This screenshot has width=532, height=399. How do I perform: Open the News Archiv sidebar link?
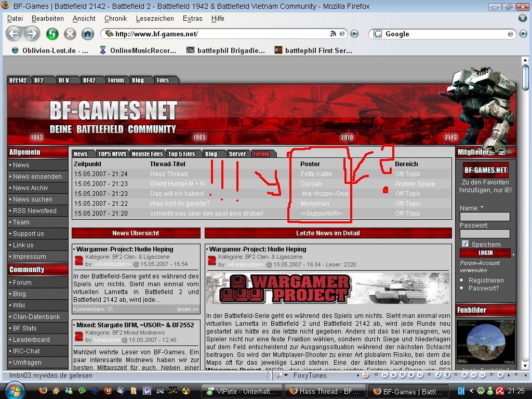click(31, 188)
